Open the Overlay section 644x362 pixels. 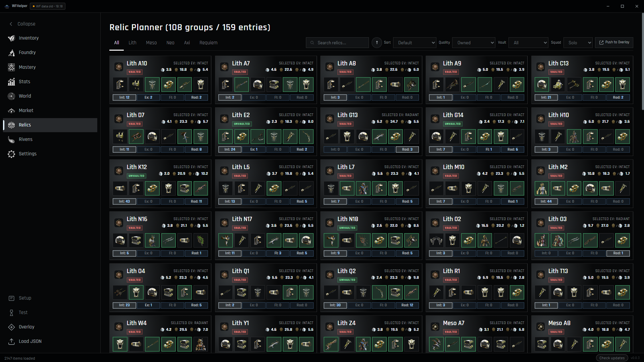(50, 327)
